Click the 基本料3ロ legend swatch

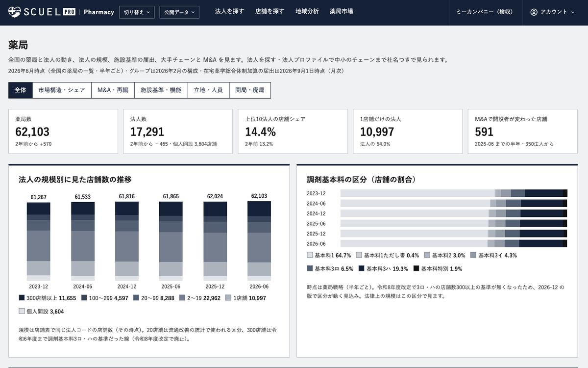click(310, 268)
